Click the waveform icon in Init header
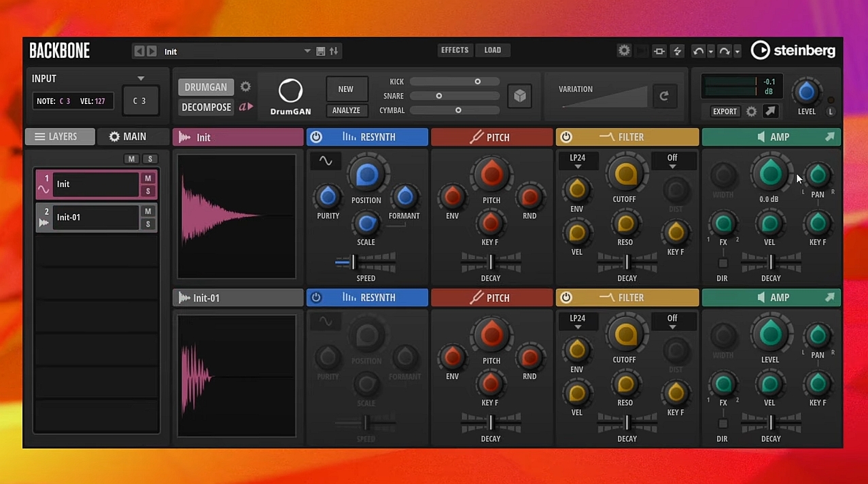The image size is (868, 484). 184,137
